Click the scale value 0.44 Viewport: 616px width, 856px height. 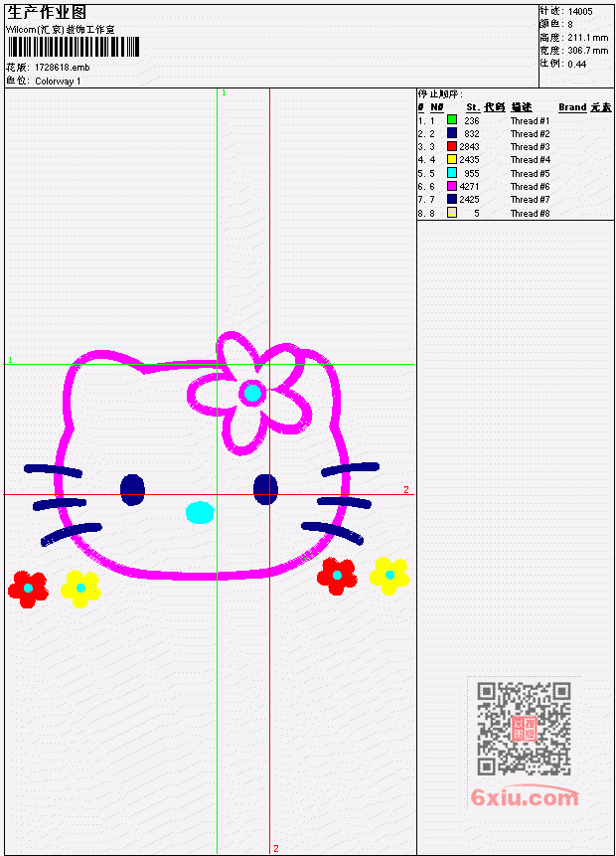(x=576, y=65)
